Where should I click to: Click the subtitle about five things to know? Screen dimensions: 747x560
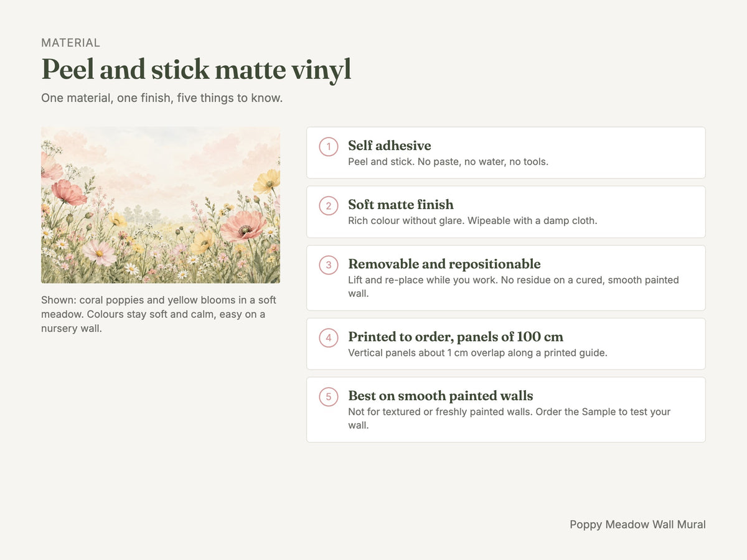coord(162,98)
